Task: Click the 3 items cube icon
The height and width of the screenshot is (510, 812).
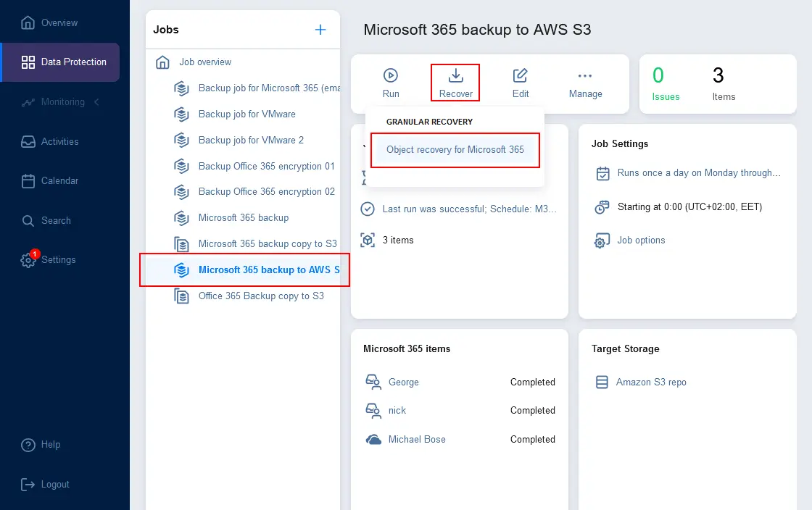Action: pyautogui.click(x=368, y=240)
